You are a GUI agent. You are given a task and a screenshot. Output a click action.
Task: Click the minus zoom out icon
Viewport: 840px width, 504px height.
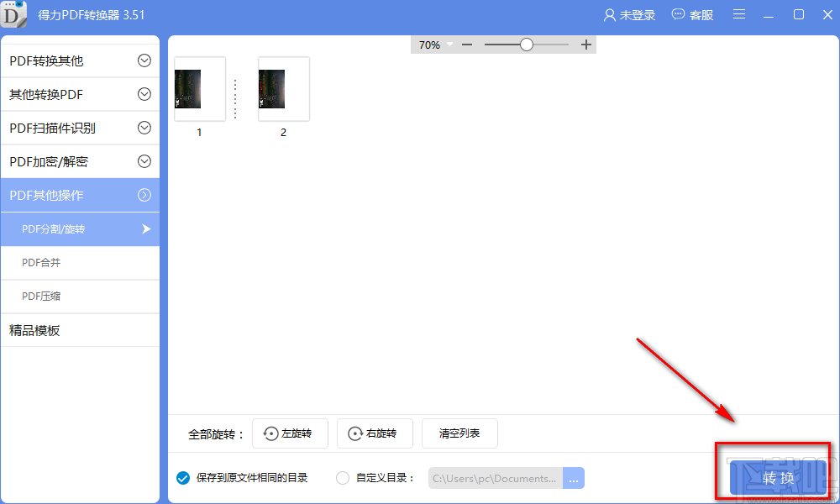pyautogui.click(x=467, y=45)
